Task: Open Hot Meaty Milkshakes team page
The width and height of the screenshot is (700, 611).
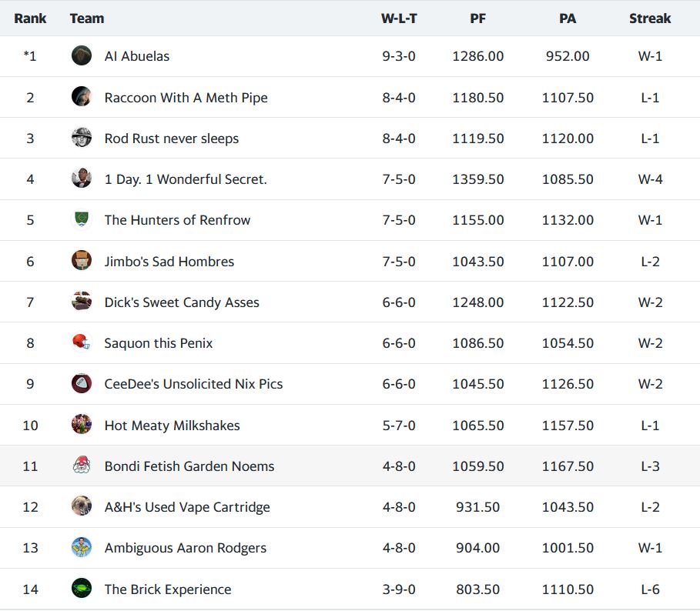Action: (x=172, y=426)
